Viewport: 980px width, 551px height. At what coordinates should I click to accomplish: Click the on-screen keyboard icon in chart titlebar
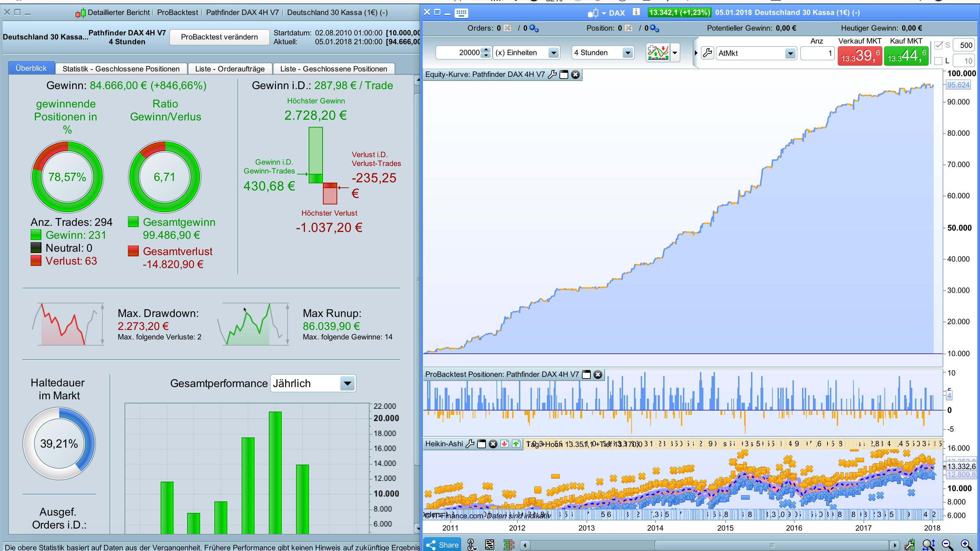461,13
